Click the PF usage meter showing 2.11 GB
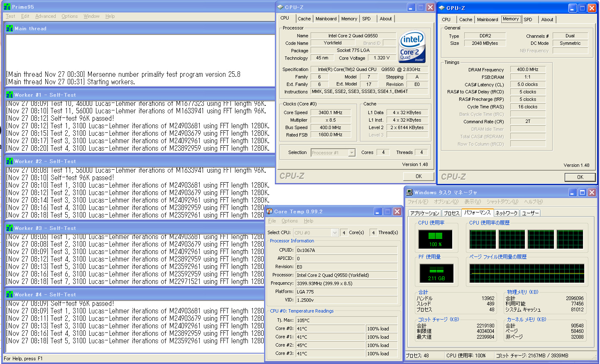Screen dimensions: 600x364 tap(436, 273)
